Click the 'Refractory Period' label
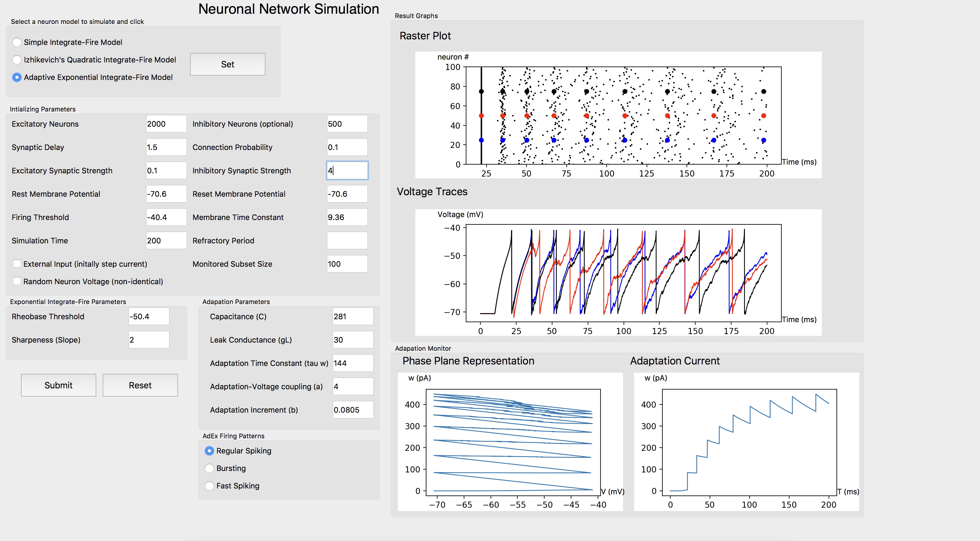980x541 pixels. [223, 241]
